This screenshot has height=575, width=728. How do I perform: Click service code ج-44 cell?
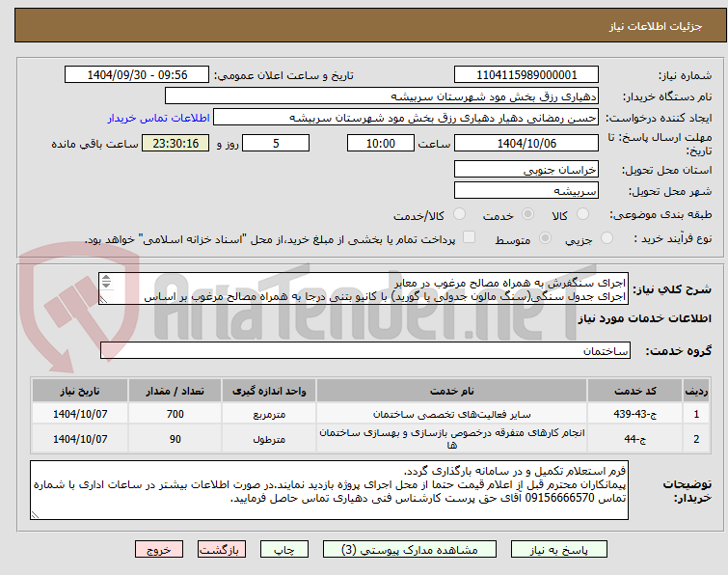[x=634, y=438]
